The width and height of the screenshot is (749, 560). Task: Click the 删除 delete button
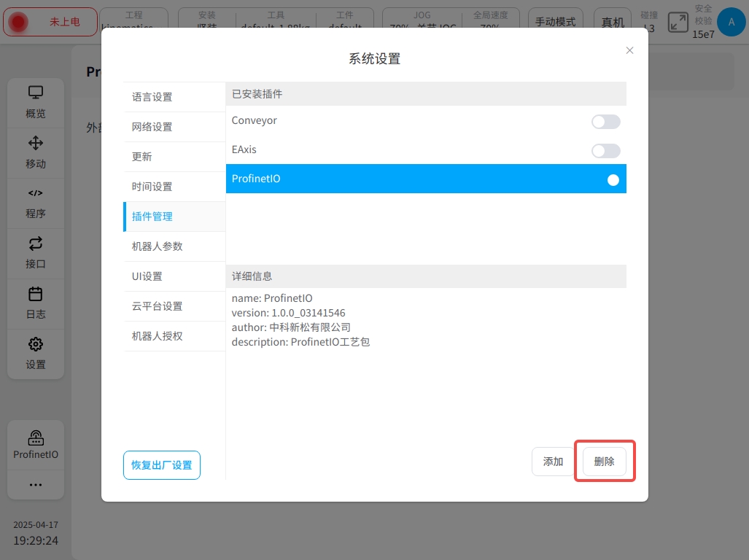605,462
